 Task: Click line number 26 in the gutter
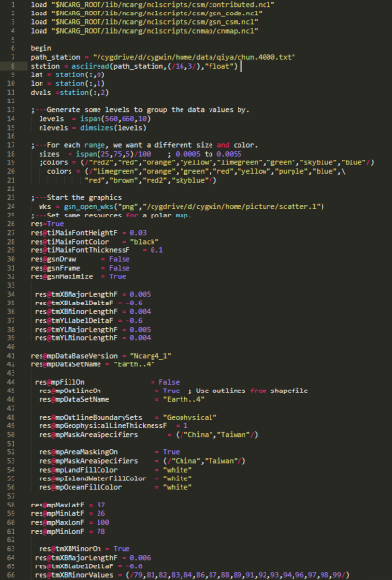[11, 224]
